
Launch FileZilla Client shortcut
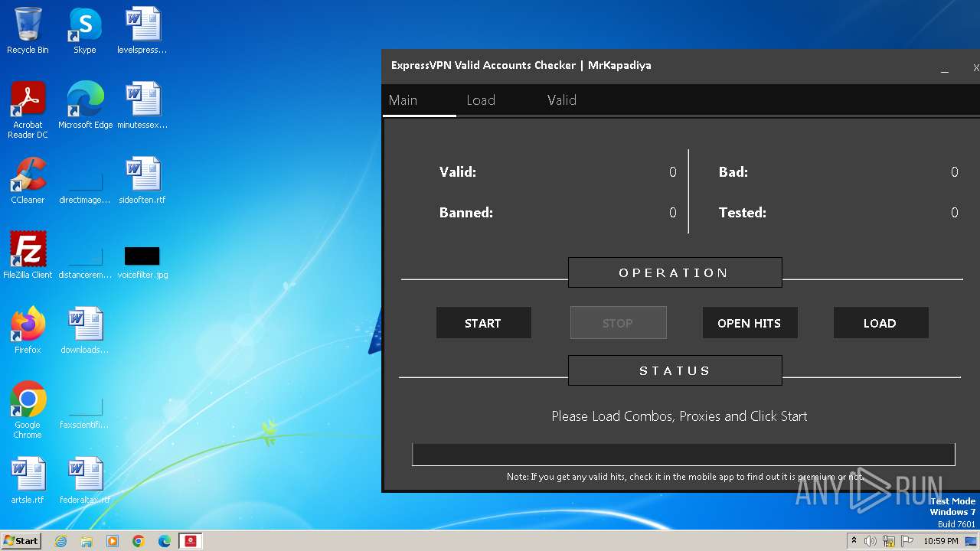pos(28,256)
